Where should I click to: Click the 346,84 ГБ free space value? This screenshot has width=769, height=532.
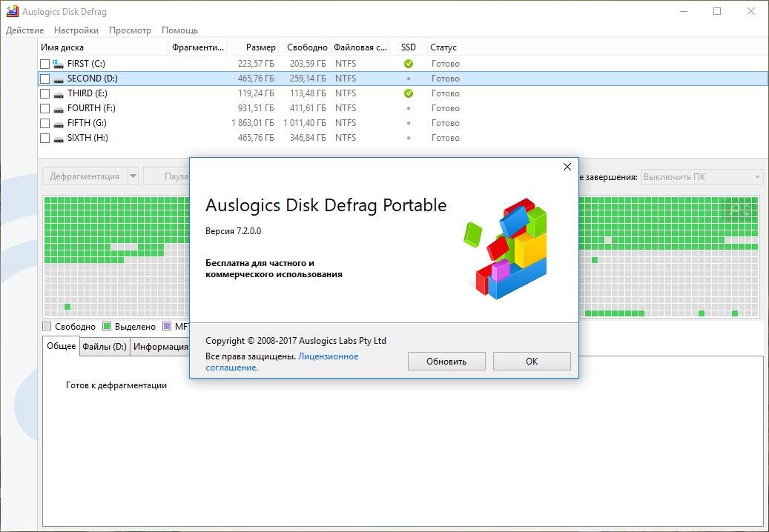coord(308,138)
